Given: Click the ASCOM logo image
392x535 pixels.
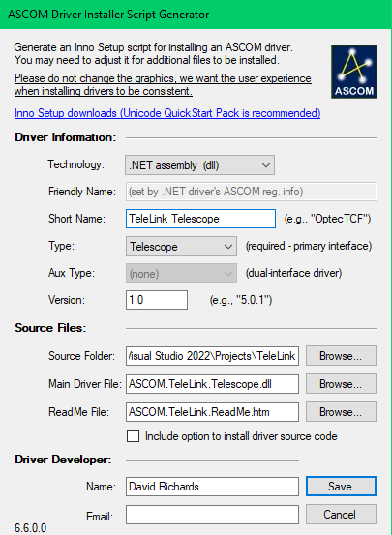Looking at the screenshot, I should point(354,72).
